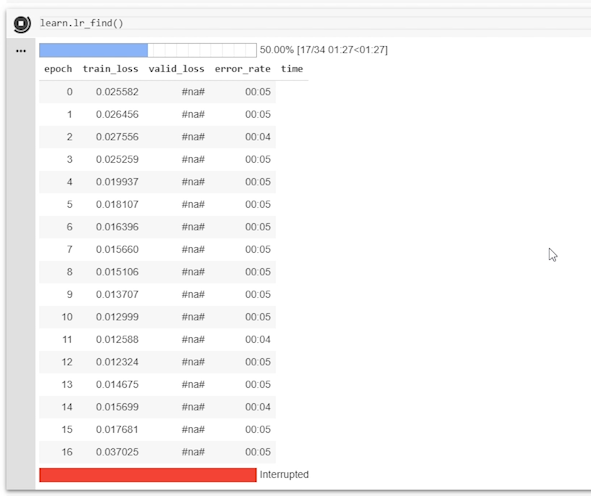
Task: Click the output sidebar gutter strip
Action: click(x=21, y=264)
